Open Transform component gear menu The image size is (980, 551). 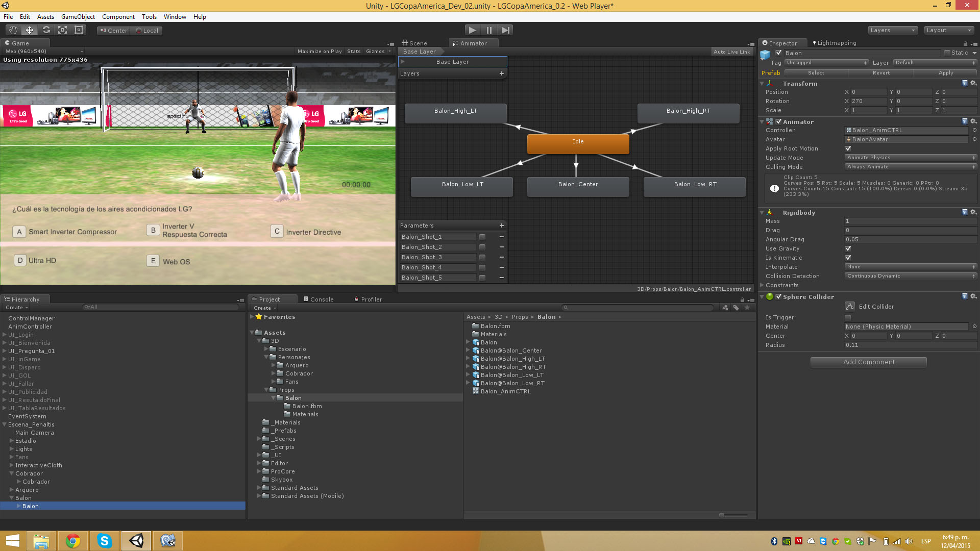pos(973,83)
